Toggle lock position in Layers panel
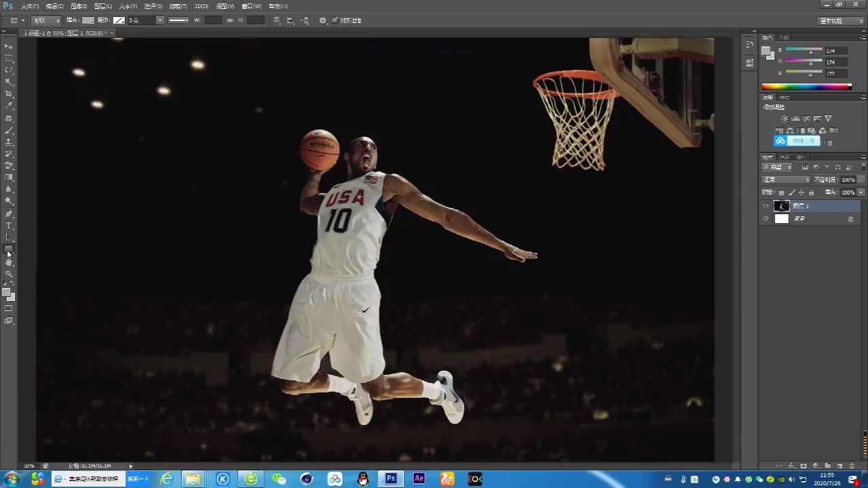 click(801, 192)
